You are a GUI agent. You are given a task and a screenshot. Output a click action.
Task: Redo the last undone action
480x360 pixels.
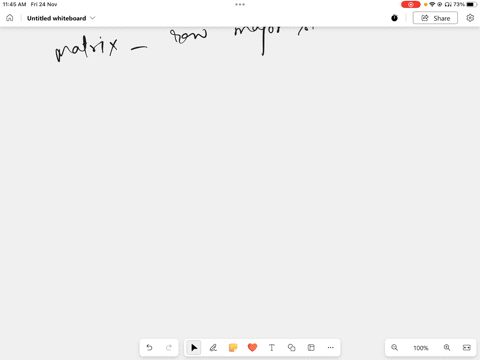coord(169,348)
